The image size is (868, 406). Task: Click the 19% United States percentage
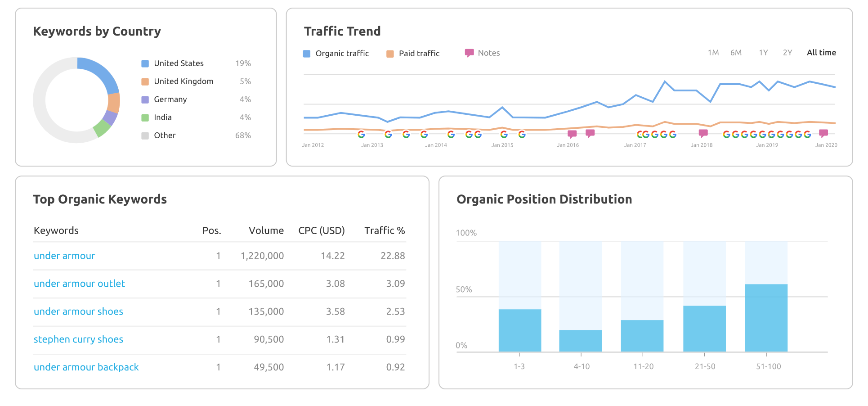(x=243, y=63)
